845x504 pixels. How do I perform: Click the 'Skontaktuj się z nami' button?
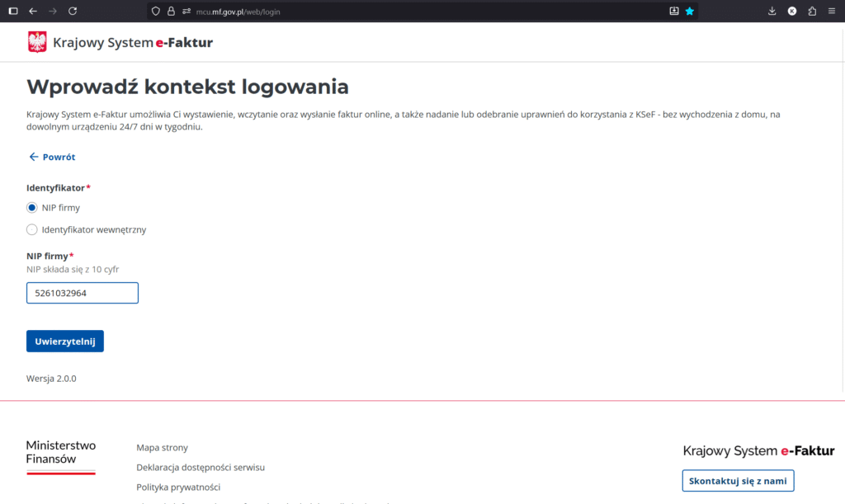[x=738, y=481]
